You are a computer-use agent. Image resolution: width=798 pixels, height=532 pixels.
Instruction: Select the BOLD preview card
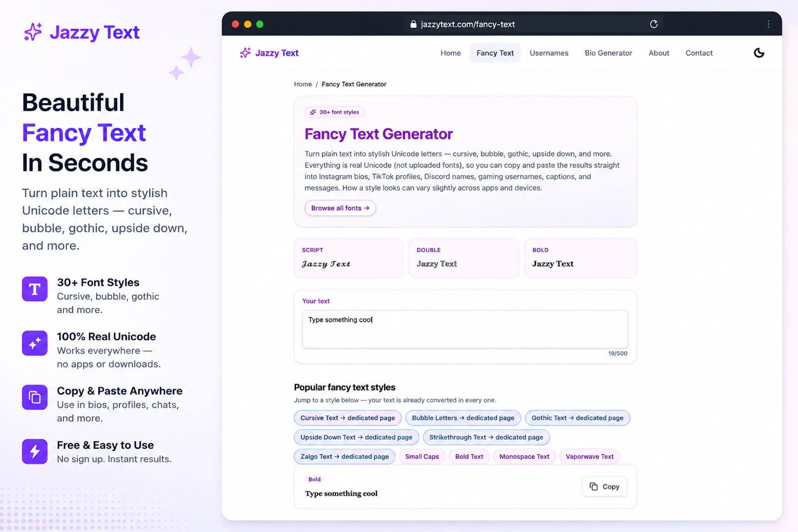(x=581, y=258)
